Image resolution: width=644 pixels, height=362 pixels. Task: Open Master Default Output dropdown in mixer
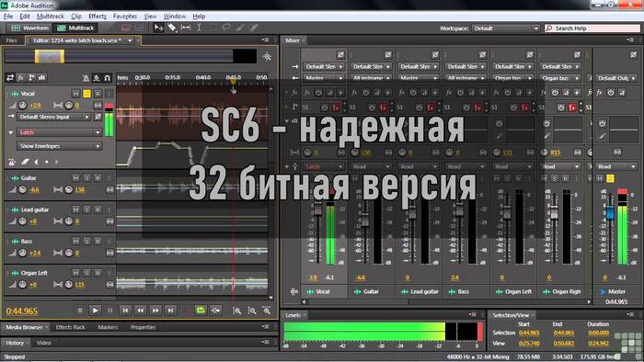(x=616, y=78)
